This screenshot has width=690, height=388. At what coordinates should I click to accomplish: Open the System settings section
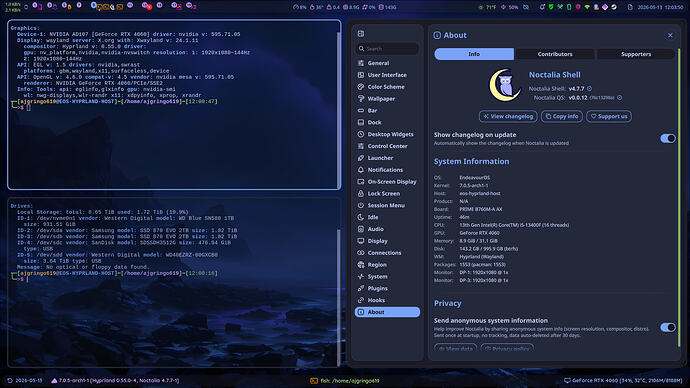tap(387, 277)
